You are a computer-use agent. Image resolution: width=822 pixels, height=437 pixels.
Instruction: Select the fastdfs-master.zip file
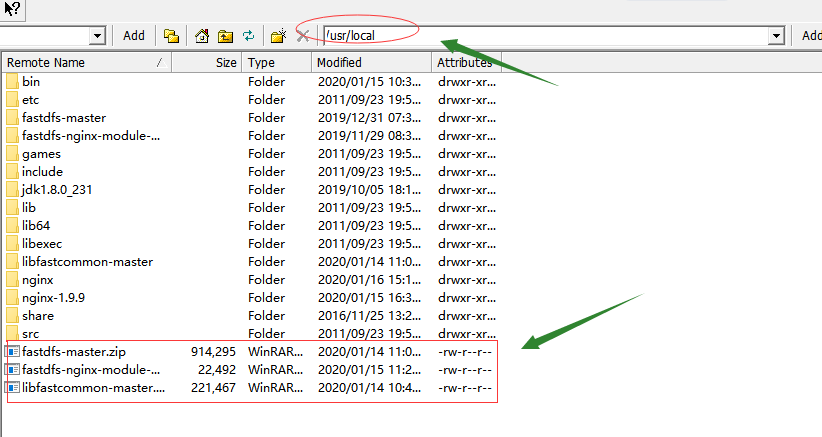tap(74, 352)
